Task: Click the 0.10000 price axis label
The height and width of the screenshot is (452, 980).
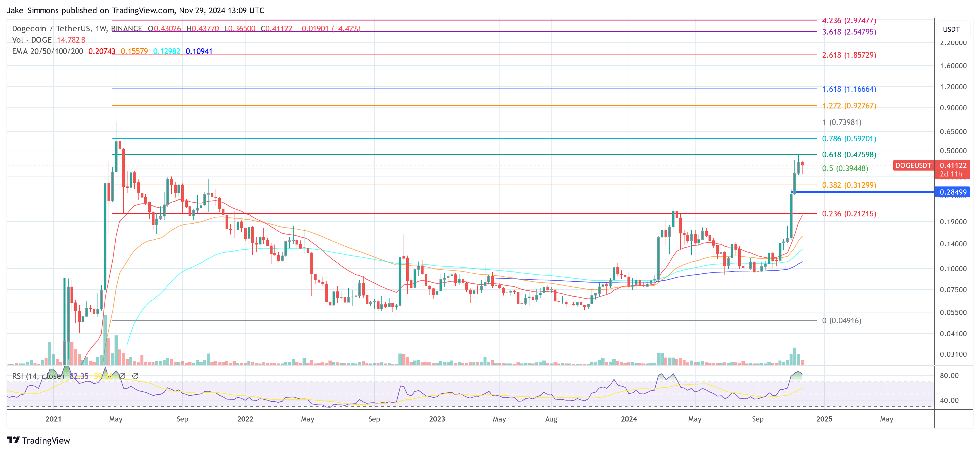Action: click(x=953, y=269)
